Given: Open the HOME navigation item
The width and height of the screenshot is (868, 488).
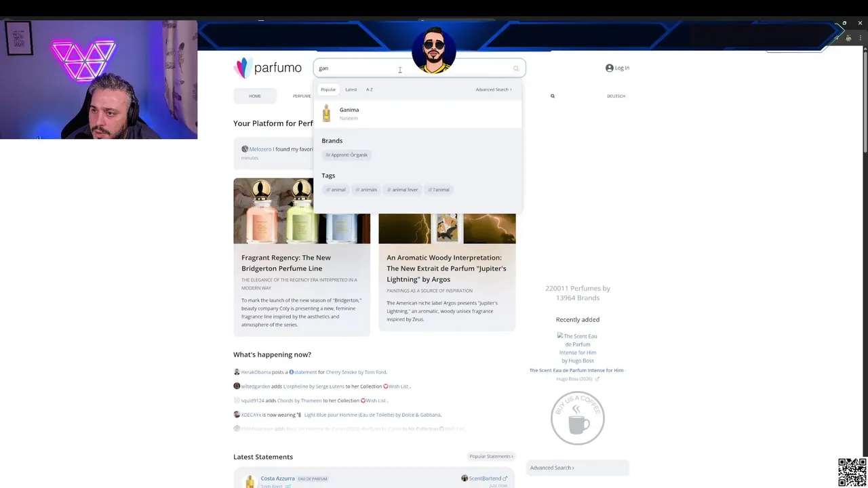Looking at the screenshot, I should click(x=255, y=96).
